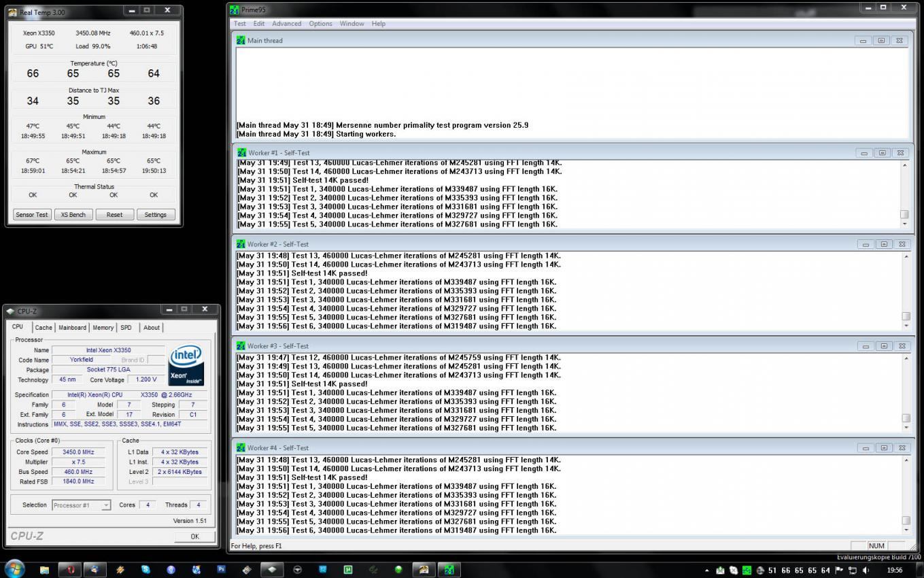Click 'Starting workers.' line in Main thread

click(x=366, y=134)
